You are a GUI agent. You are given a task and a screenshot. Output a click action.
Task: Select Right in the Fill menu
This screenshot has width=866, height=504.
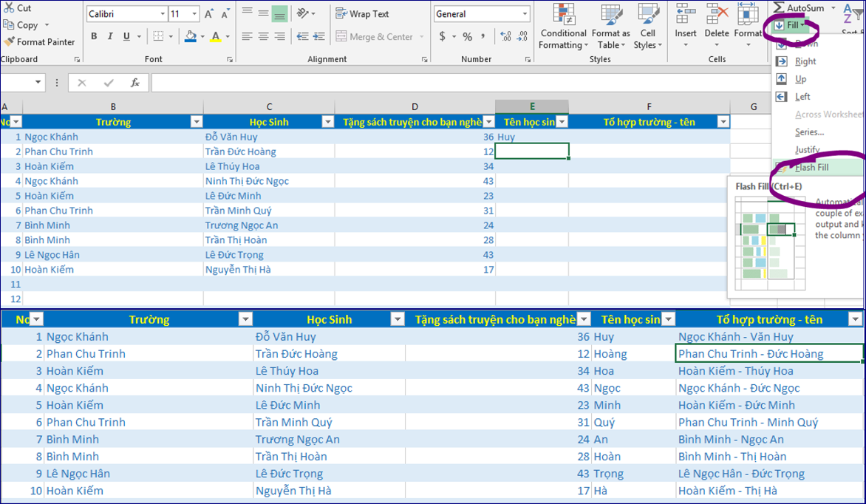(x=805, y=61)
